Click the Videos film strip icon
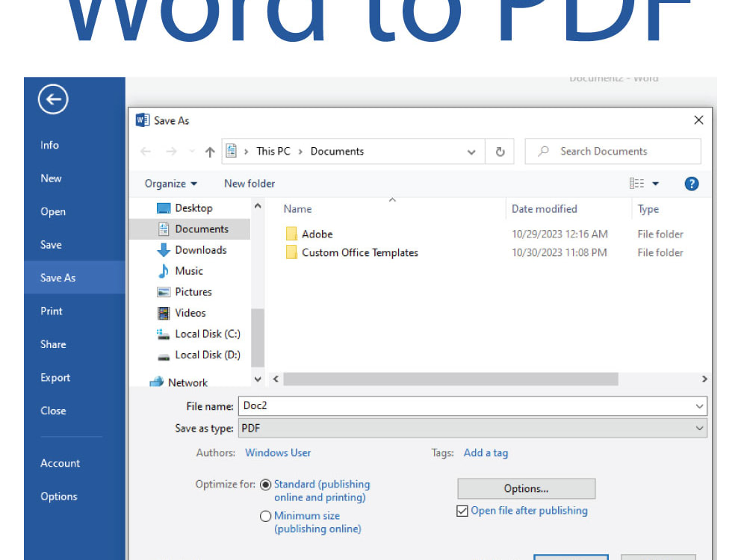This screenshot has height=560, width=747. (x=164, y=313)
